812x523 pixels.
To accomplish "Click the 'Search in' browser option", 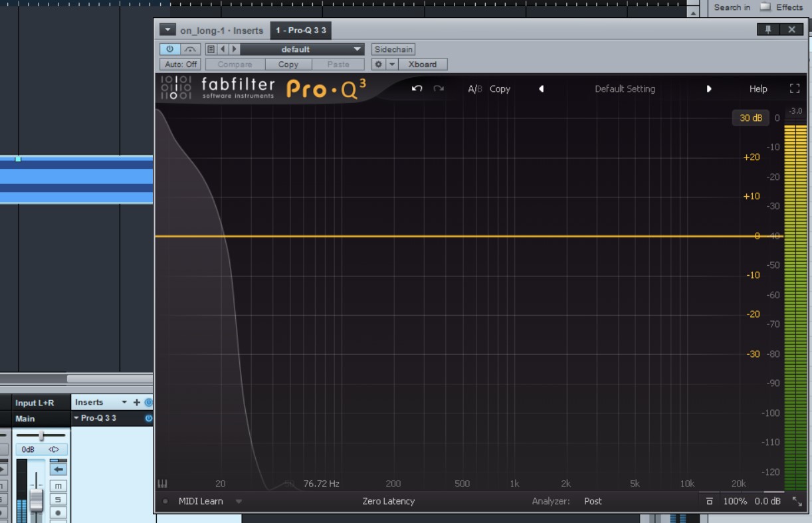I will (732, 7).
